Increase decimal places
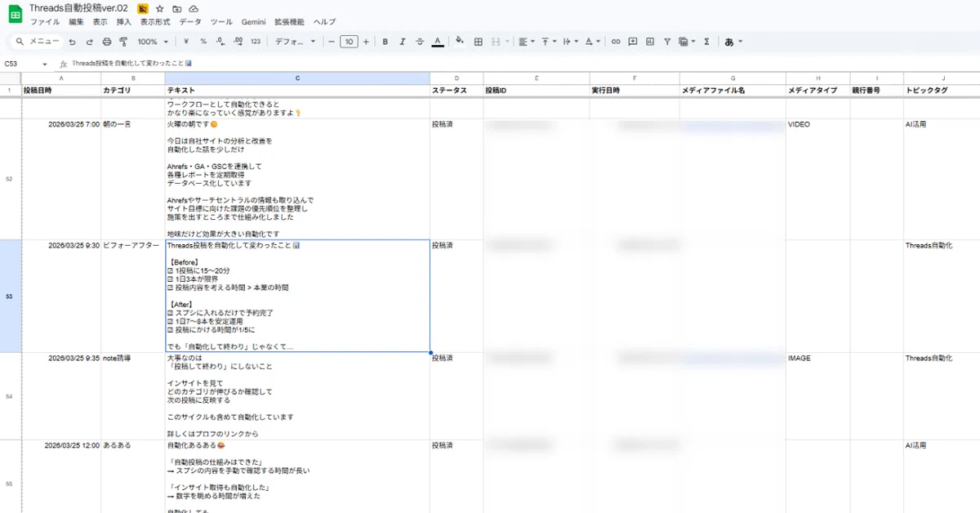 tap(238, 42)
